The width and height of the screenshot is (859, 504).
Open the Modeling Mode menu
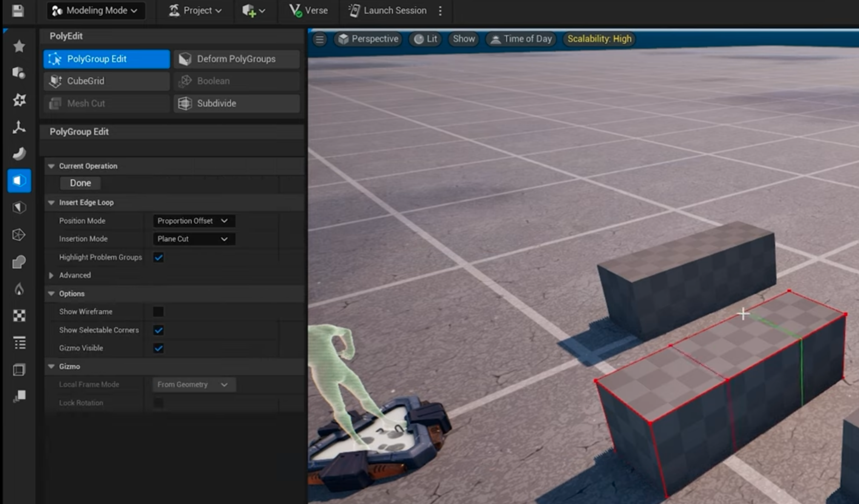click(x=95, y=11)
